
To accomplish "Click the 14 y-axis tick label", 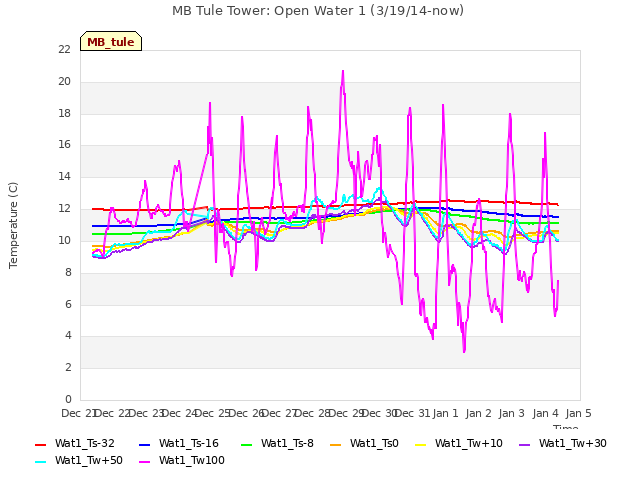I will click(x=64, y=177).
